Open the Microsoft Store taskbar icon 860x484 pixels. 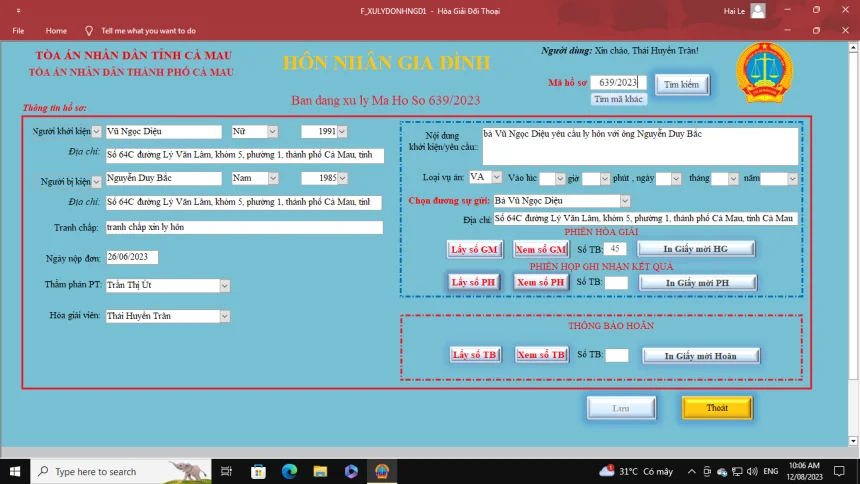pos(258,471)
